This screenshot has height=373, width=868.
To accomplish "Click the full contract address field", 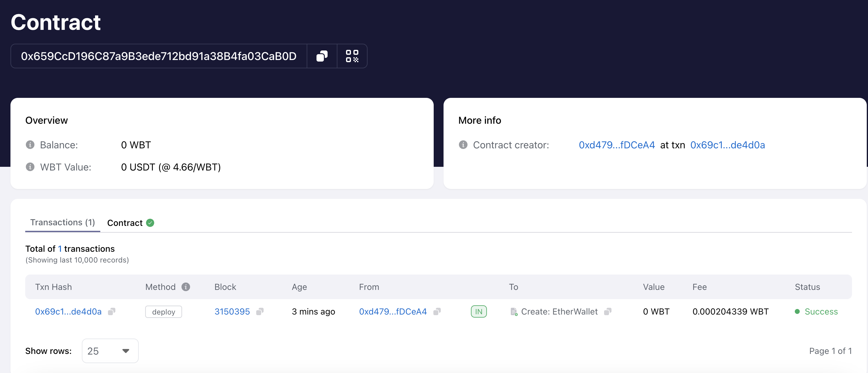I will pos(159,56).
